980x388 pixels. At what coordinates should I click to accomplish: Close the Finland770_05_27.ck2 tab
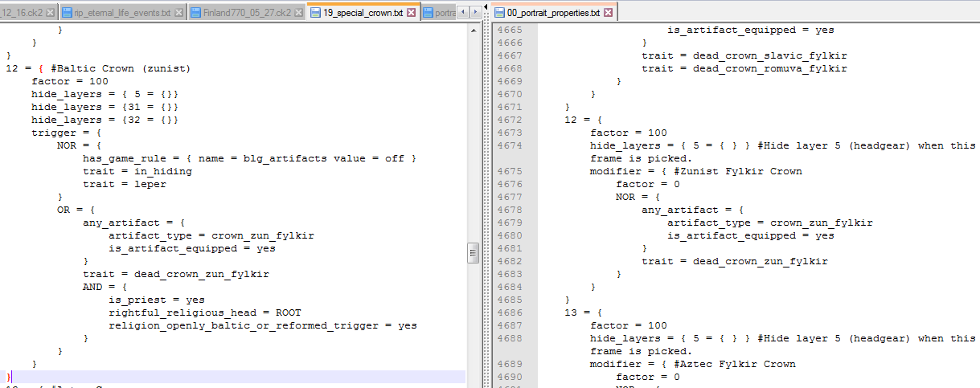click(299, 13)
